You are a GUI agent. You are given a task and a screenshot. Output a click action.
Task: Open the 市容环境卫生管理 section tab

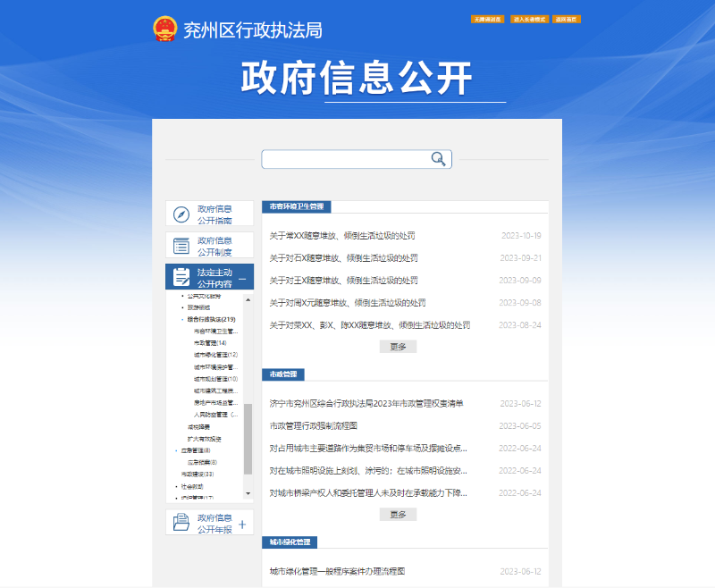pyautogui.click(x=297, y=206)
